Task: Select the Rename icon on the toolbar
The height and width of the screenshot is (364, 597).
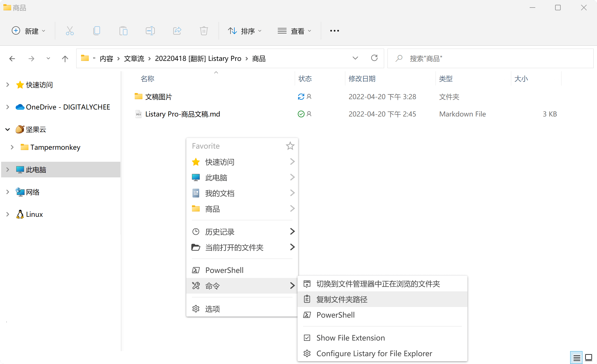Action: (150, 31)
